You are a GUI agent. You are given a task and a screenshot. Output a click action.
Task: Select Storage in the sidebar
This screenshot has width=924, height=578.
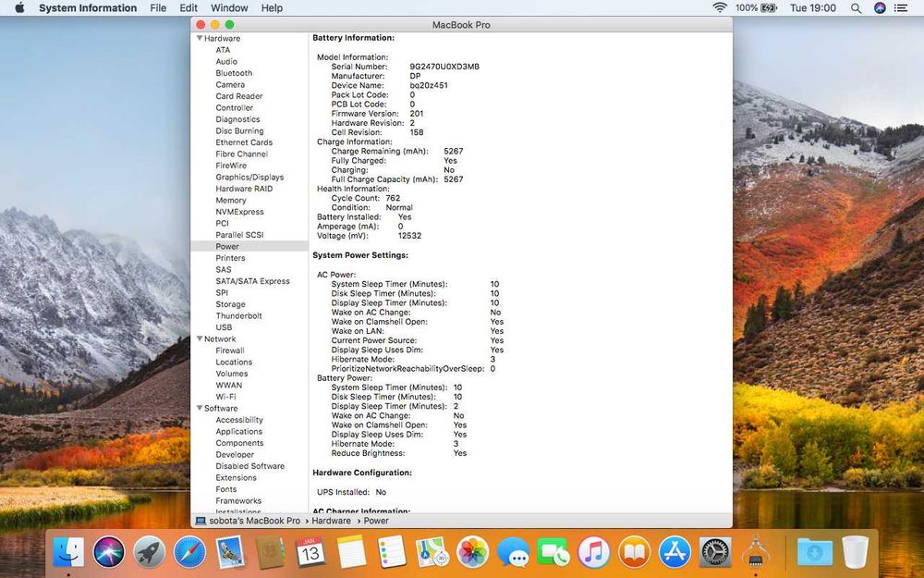pos(230,304)
